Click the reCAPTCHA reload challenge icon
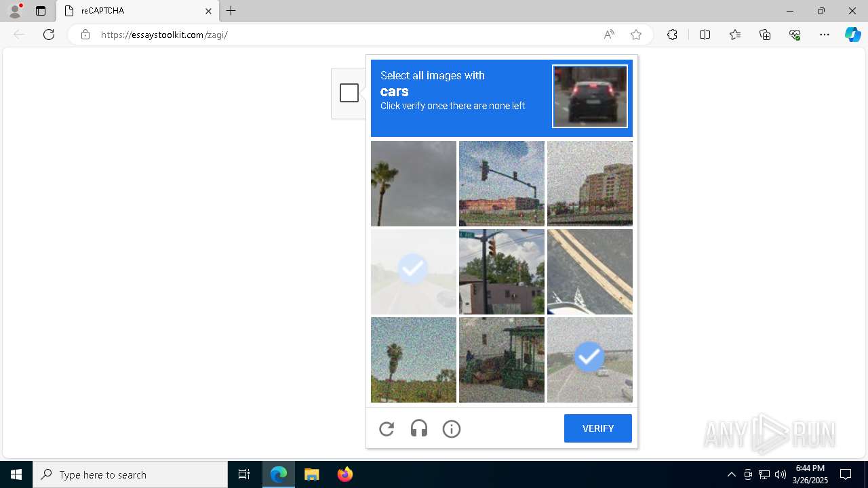868x488 pixels. pos(387,428)
